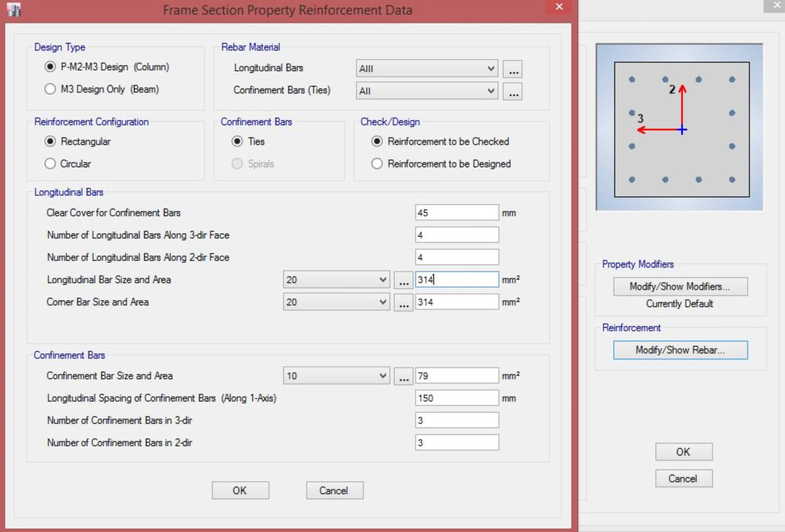The width and height of the screenshot is (785, 532).
Task: Open Confinement Bar Size dropdown showing 10
Action: coord(336,376)
